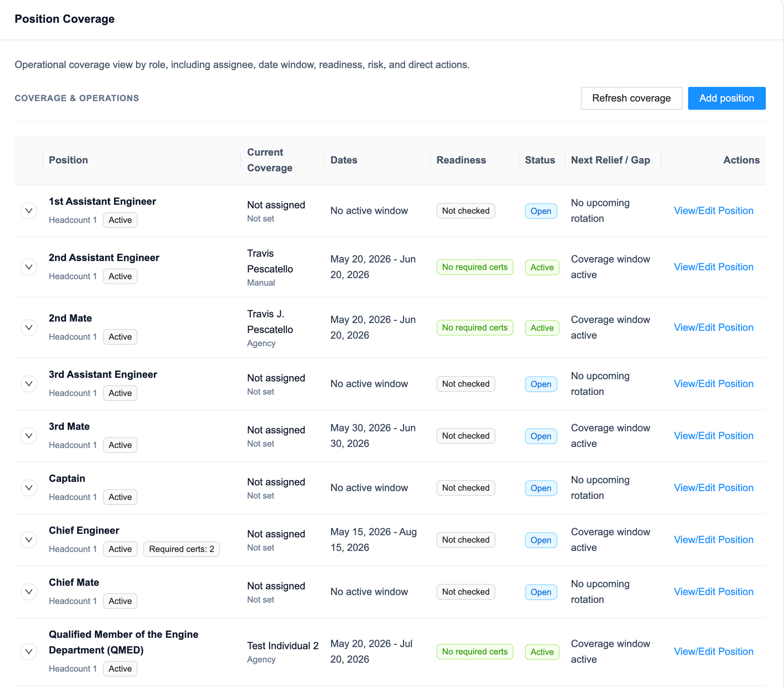Click the Required certs: 2 badge
This screenshot has height=688, width=784.
pos(181,549)
